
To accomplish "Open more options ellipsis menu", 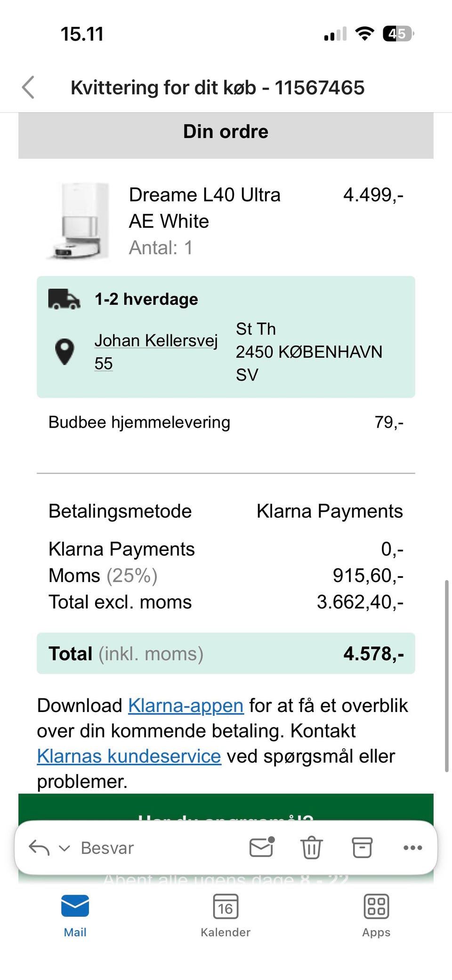I will click(x=412, y=848).
